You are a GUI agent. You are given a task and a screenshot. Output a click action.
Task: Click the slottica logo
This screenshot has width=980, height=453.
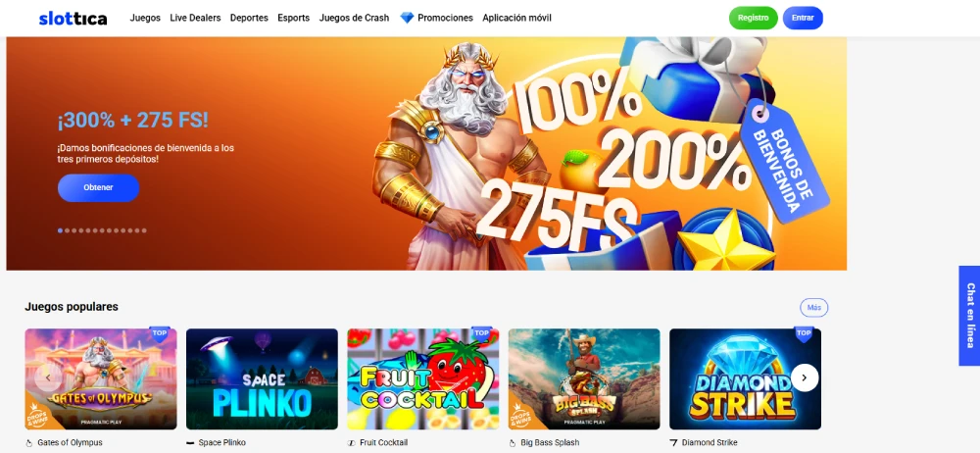click(73, 19)
